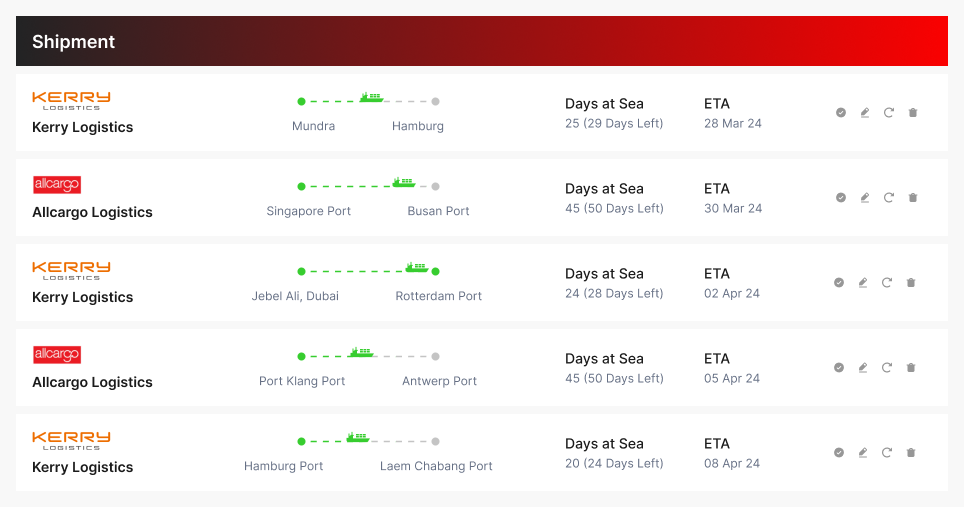Refresh the Mundra to Hamburg shipment
Screen dimensions: 964x507
[x=889, y=113]
